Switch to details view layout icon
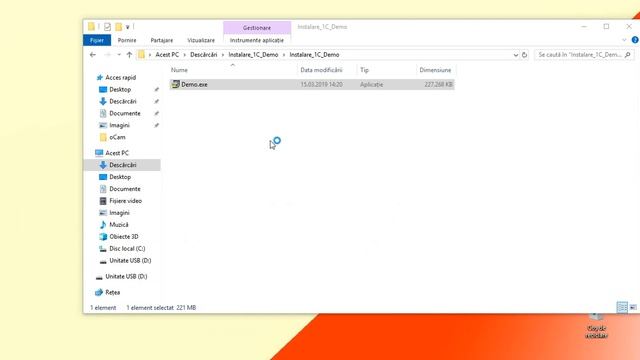The width and height of the screenshot is (640, 360). coord(622,307)
